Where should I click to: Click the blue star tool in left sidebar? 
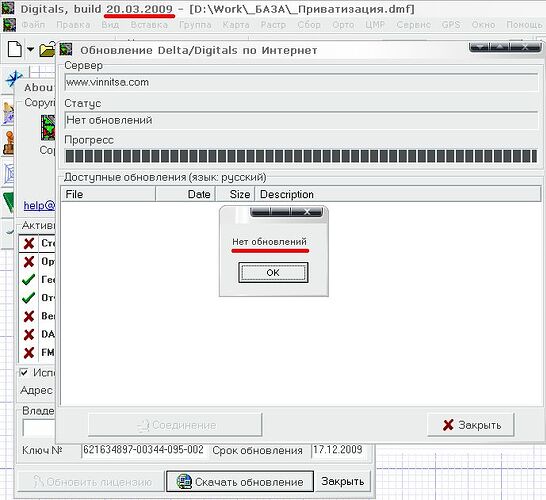coord(13,79)
